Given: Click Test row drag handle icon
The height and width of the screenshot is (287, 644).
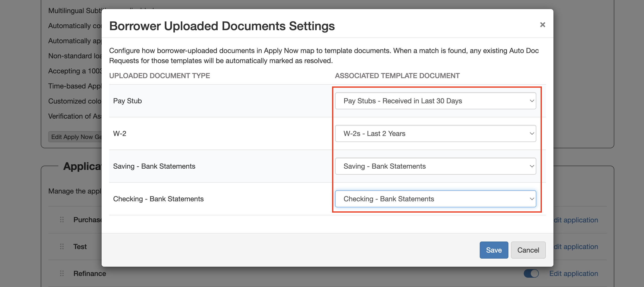Looking at the screenshot, I should click(x=62, y=247).
